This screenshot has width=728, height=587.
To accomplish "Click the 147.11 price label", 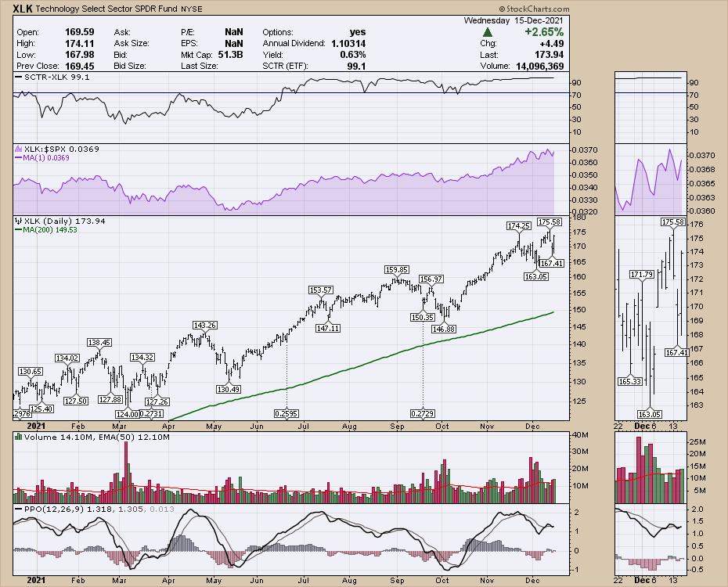I will (x=328, y=328).
